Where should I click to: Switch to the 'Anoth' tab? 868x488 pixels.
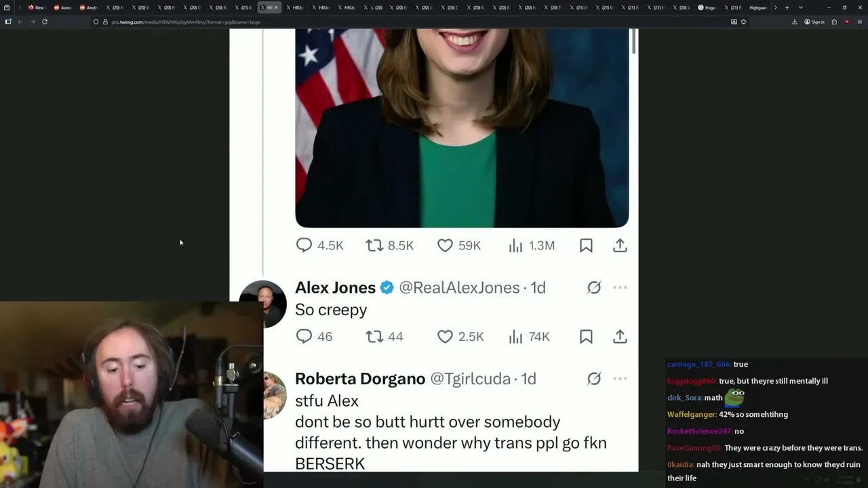[88, 7]
